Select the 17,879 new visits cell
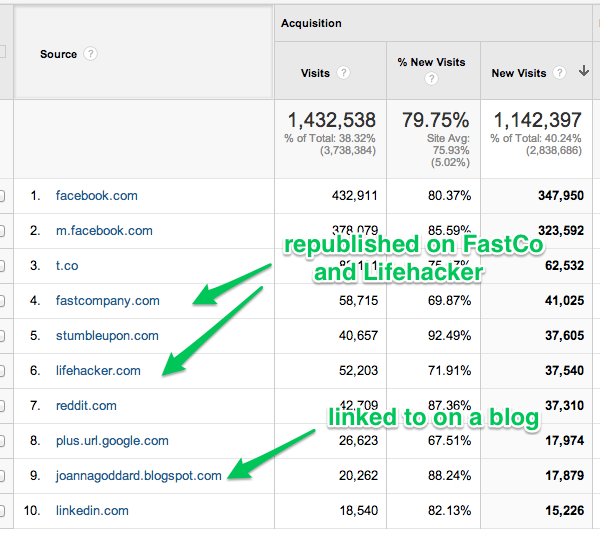The image size is (600, 535). (564, 476)
